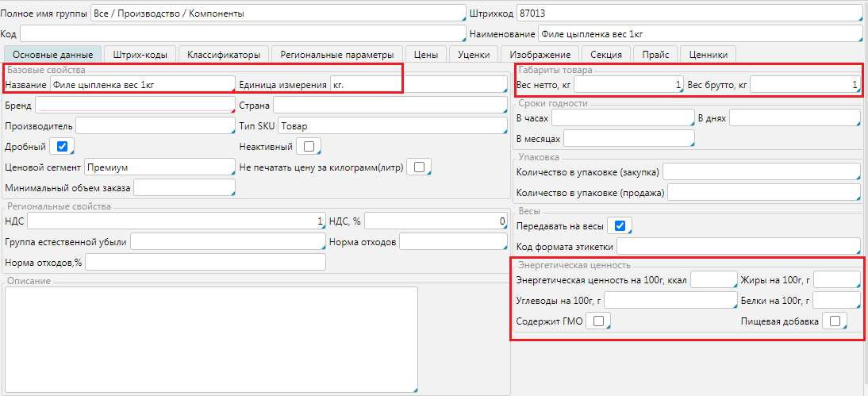
Task: Open the Классификаторы tab
Action: click(224, 55)
